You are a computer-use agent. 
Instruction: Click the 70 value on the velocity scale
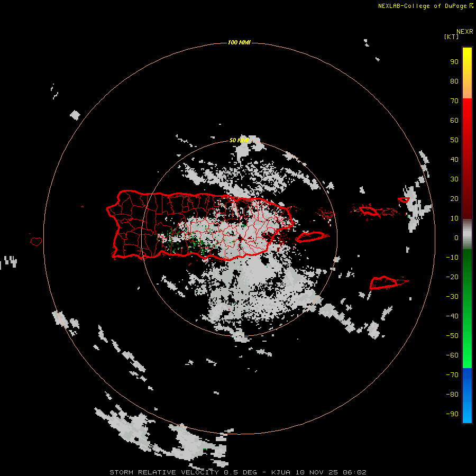point(454,101)
